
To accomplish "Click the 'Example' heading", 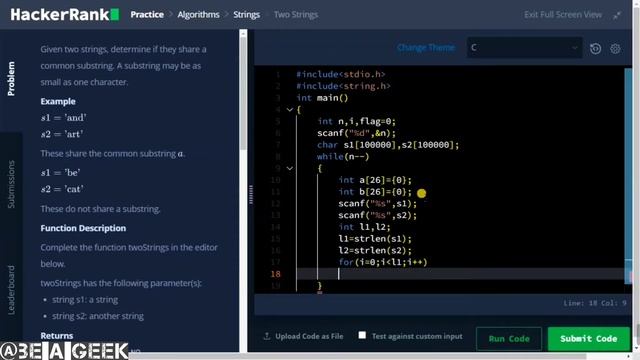I will point(58,101).
